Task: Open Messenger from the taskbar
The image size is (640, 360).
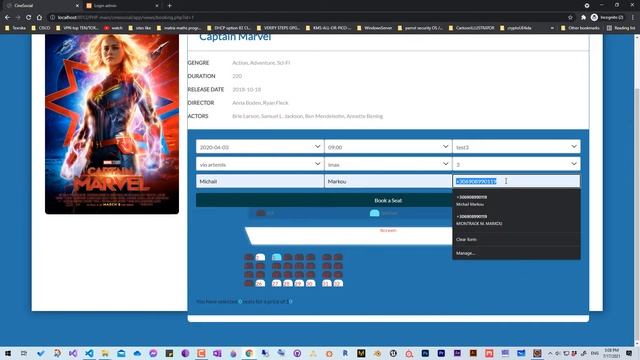Action: click(x=153, y=353)
